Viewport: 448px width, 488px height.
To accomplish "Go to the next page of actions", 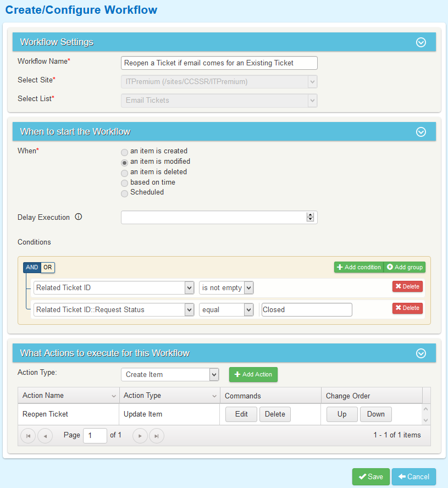I will (x=140, y=436).
